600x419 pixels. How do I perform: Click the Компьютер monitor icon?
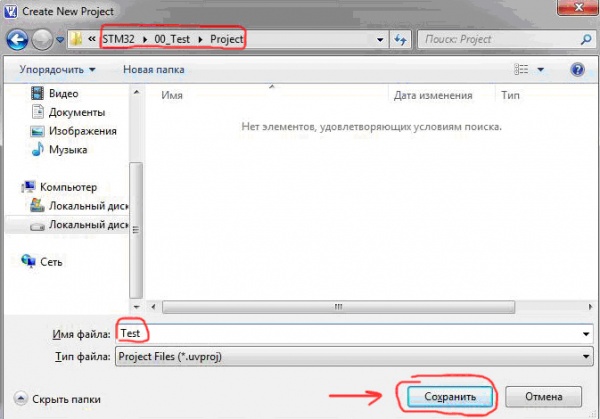coord(28,187)
